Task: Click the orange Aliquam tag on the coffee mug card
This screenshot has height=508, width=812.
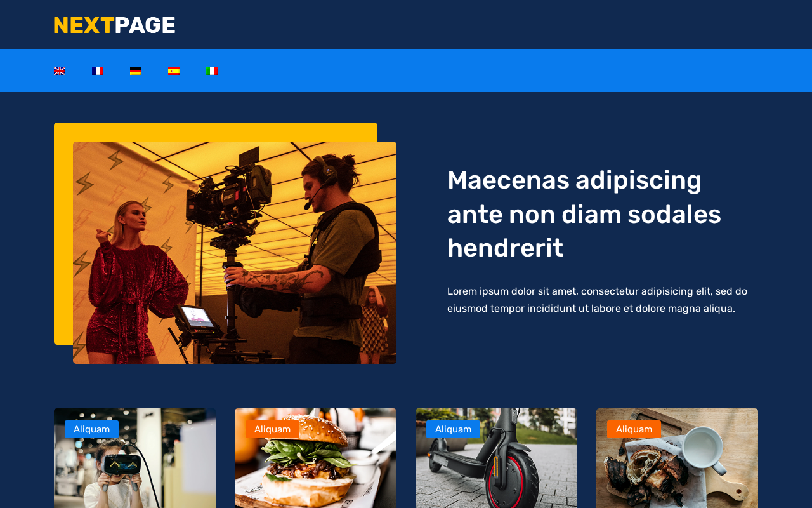Action: click(634, 429)
